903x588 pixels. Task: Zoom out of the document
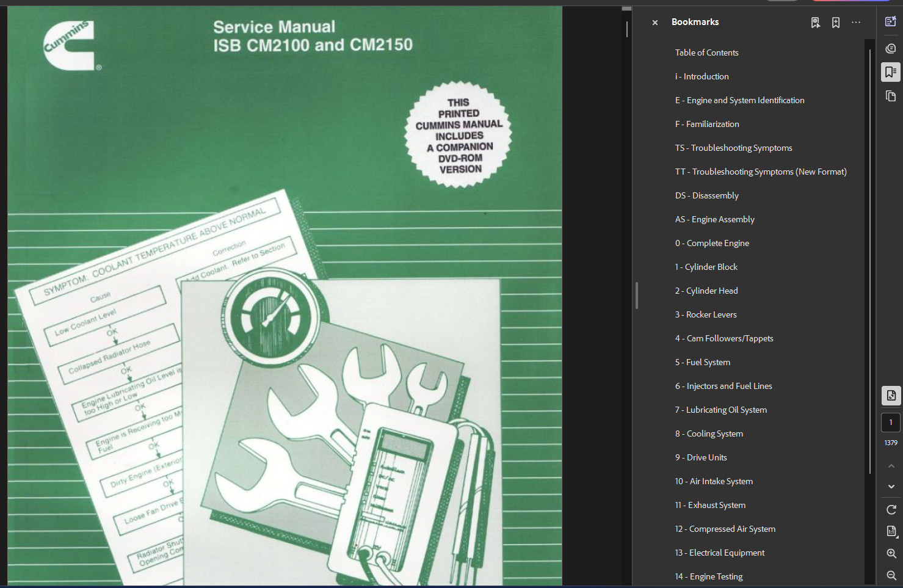891,576
